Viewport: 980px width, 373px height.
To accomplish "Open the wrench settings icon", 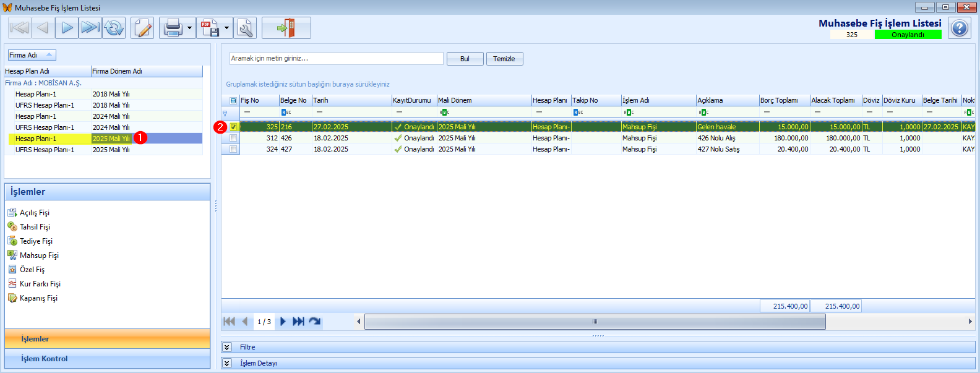I will coord(245,28).
